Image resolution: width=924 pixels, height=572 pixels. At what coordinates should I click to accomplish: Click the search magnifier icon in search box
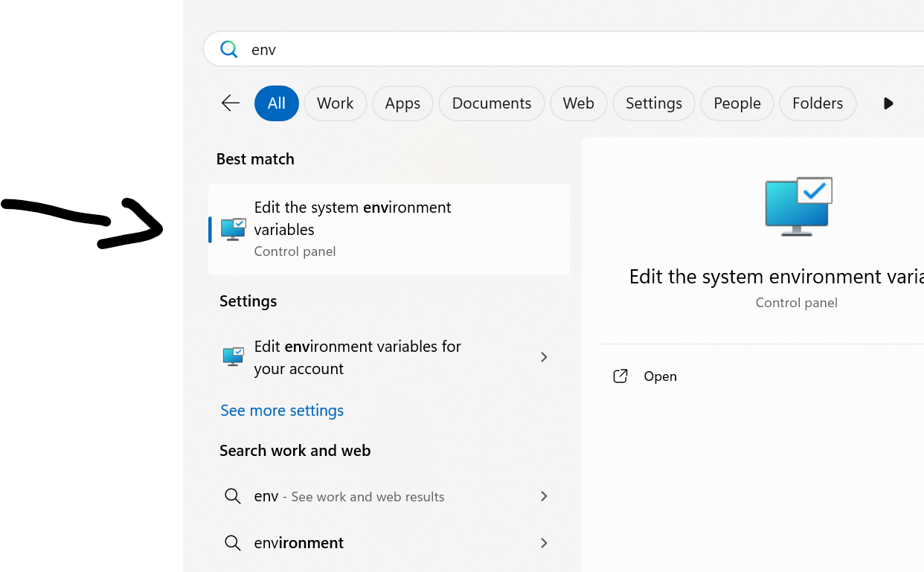point(229,49)
